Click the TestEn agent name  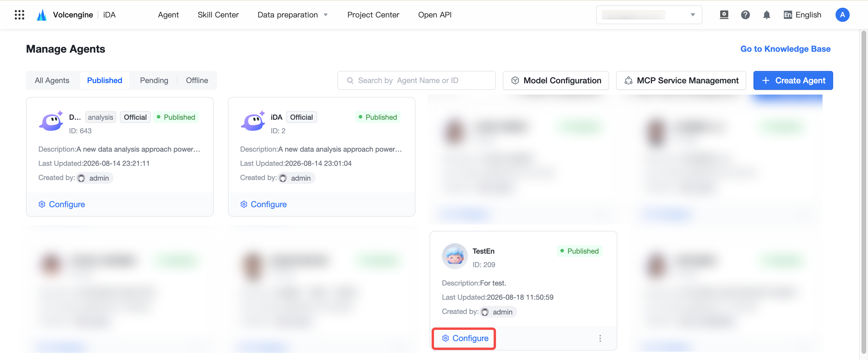coord(483,251)
